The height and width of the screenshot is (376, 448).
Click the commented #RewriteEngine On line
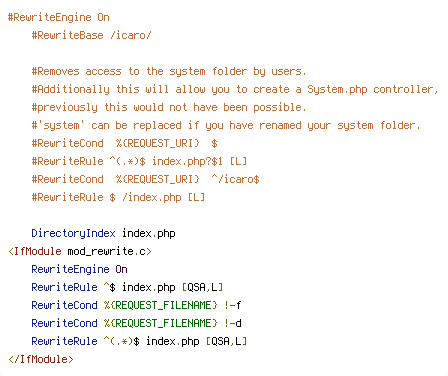coord(59,17)
